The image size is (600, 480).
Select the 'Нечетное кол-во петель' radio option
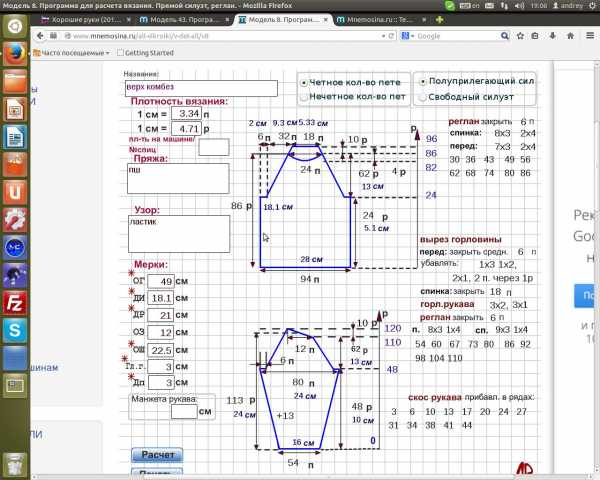point(304,97)
